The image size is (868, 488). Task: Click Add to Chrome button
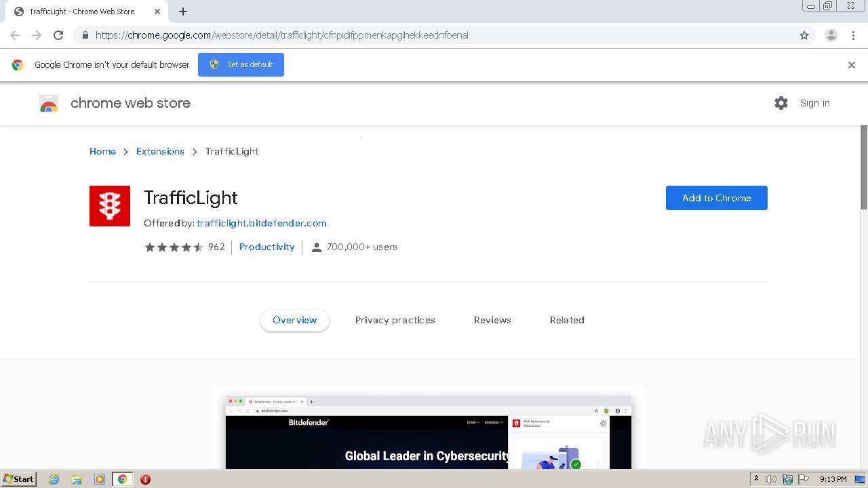click(716, 198)
